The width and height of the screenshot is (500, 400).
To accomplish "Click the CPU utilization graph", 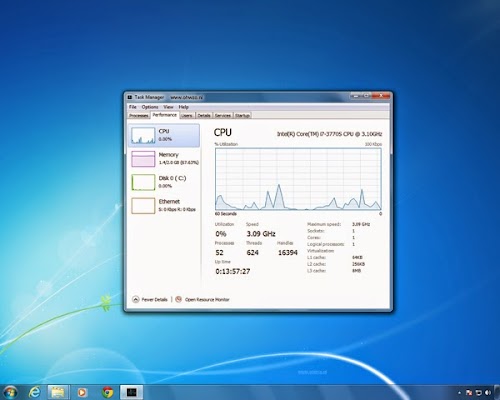I will (298, 179).
